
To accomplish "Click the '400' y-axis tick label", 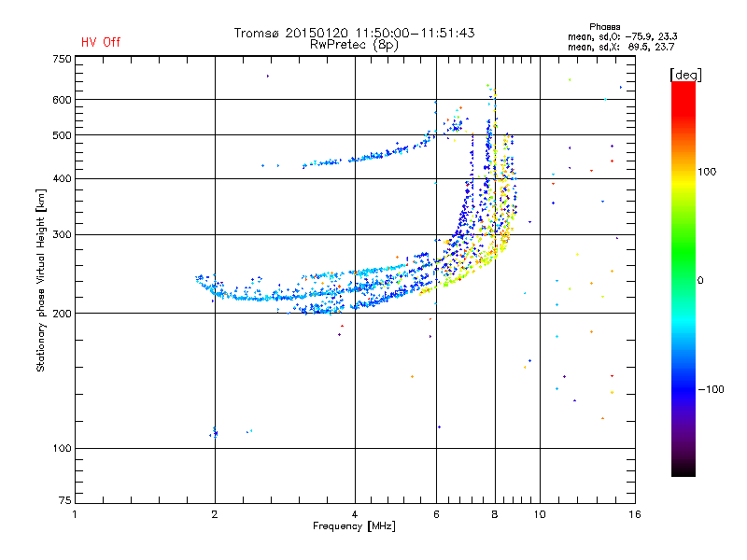I will 62,178.
